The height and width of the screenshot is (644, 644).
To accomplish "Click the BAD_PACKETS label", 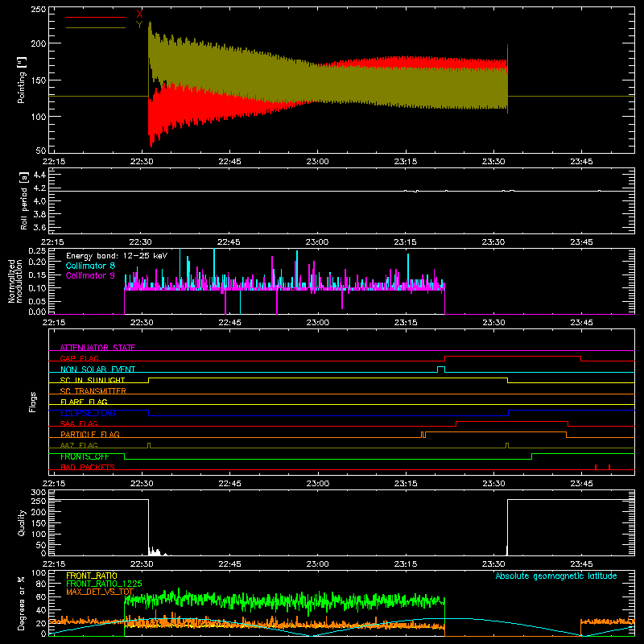I will click(x=88, y=467).
